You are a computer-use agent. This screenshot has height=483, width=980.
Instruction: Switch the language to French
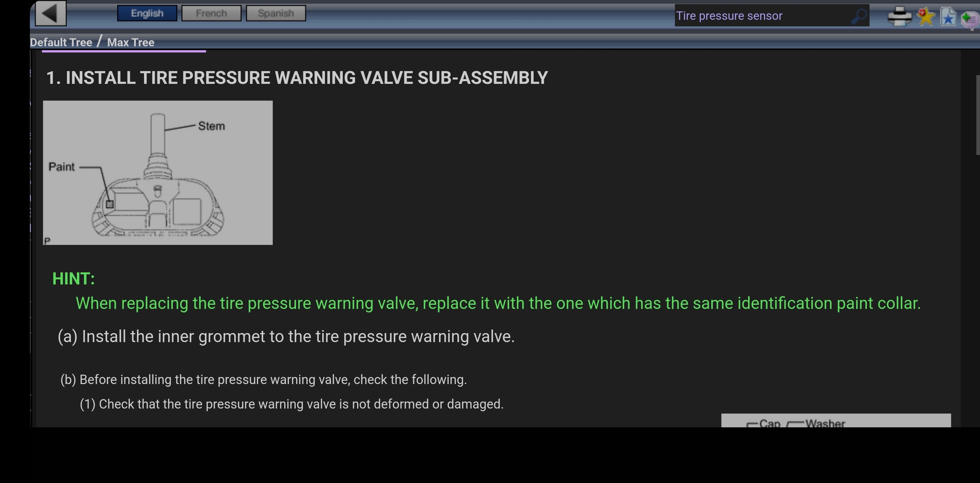tap(211, 13)
